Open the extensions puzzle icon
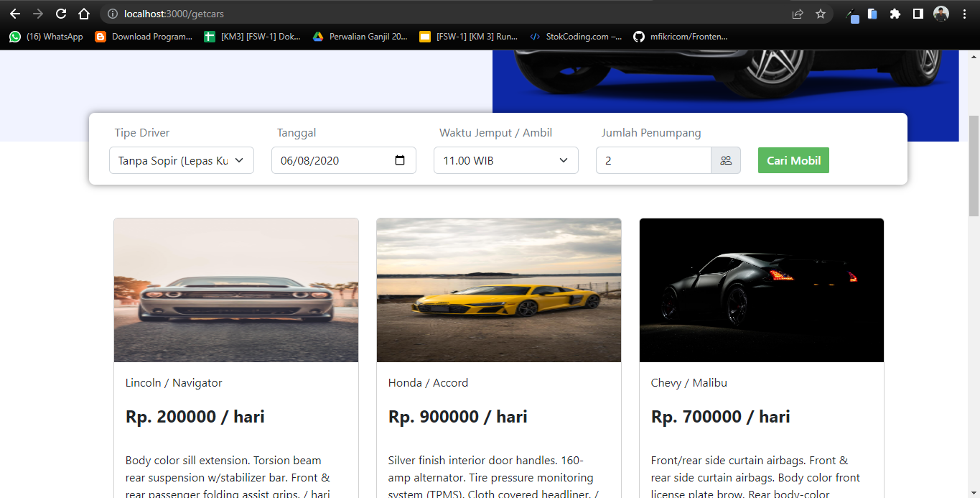This screenshot has width=980, height=498. coord(895,14)
